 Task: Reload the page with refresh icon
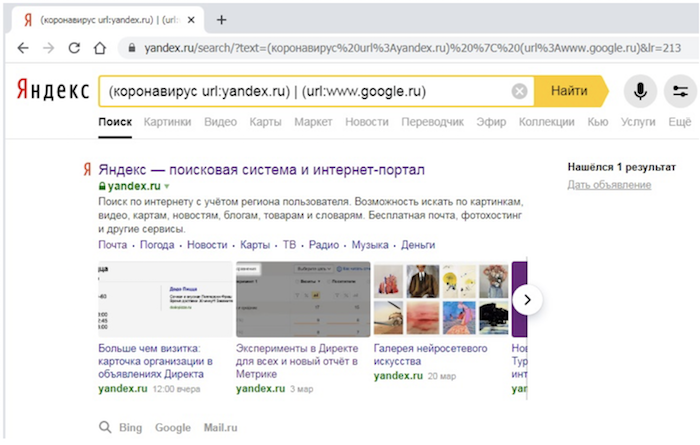click(x=74, y=48)
